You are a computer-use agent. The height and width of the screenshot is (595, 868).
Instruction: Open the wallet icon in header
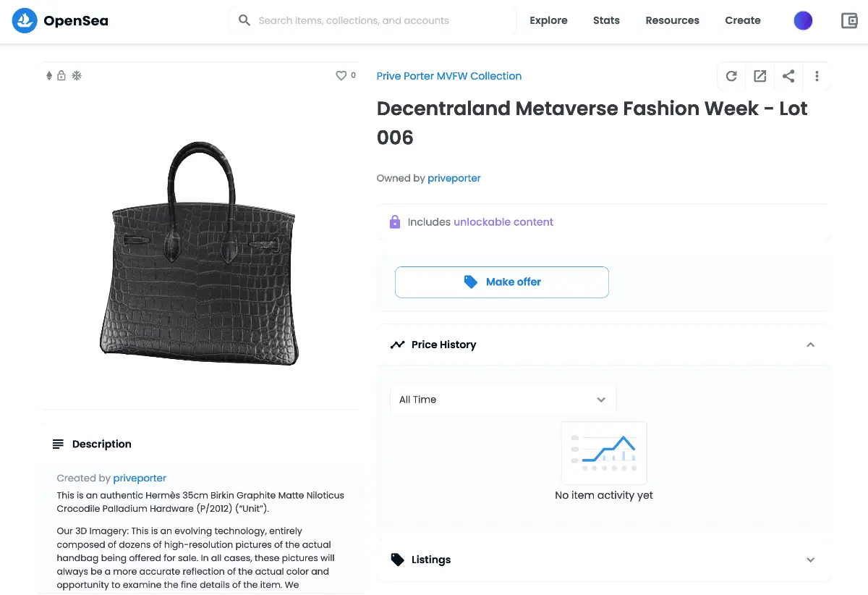pos(849,21)
